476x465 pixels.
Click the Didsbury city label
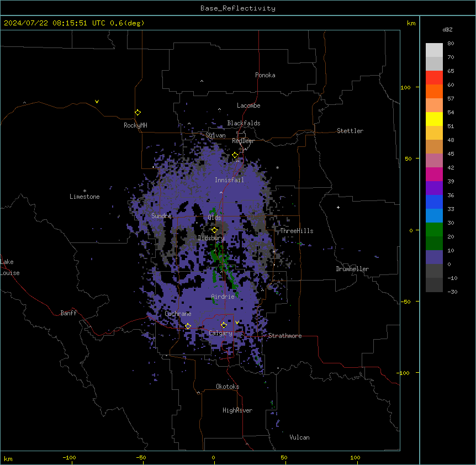(211, 238)
